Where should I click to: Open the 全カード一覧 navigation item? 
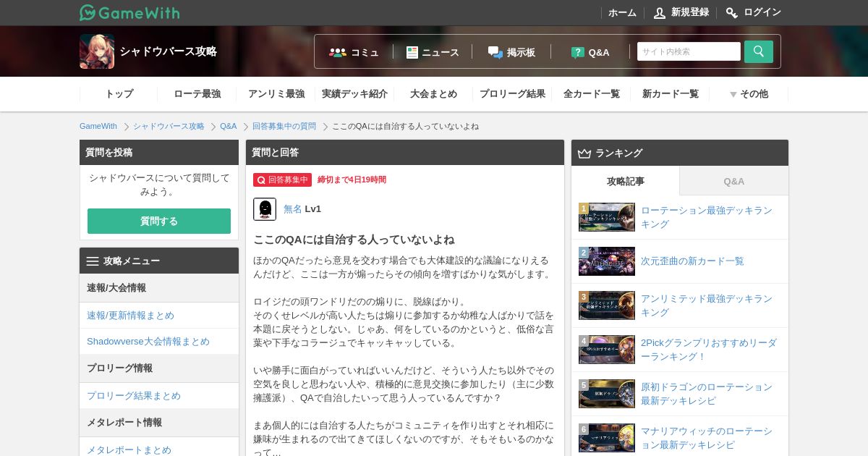(x=591, y=94)
